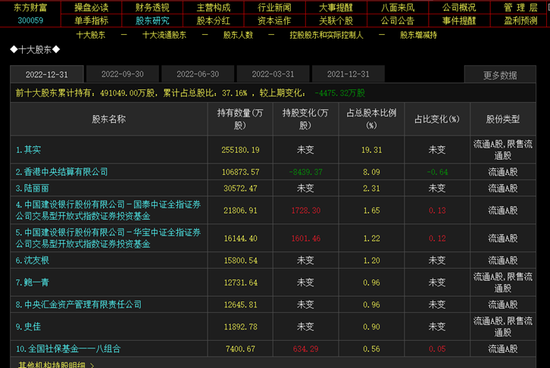The image size is (550, 368).
Task: Switch to the 2022-09-30 date tab
Action: click(x=122, y=74)
